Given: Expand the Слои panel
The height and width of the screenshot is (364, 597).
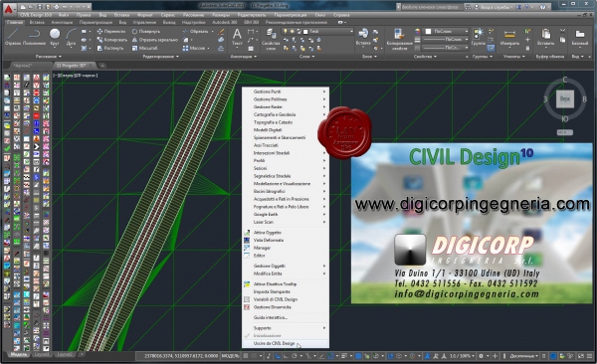Looking at the screenshot, I should (306, 57).
